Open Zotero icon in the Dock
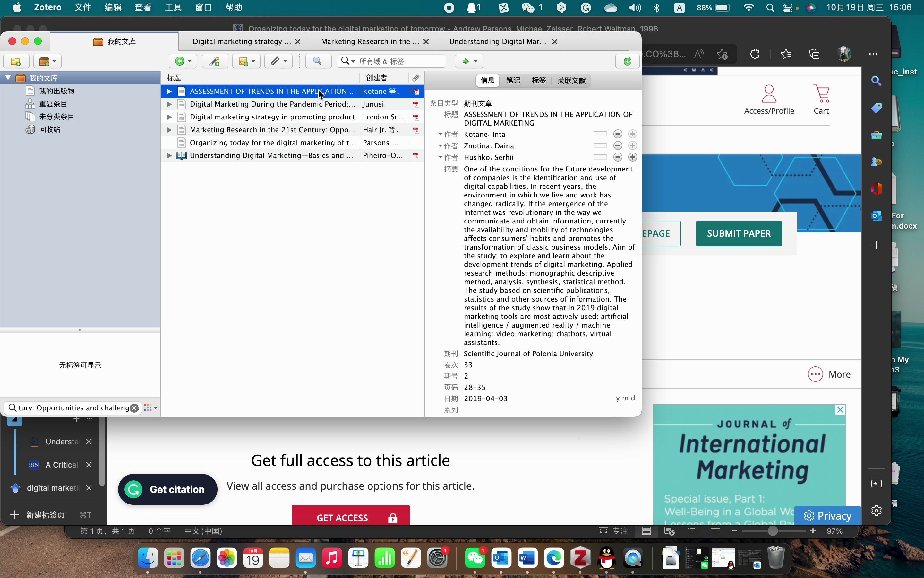924x578 pixels. (x=580, y=558)
